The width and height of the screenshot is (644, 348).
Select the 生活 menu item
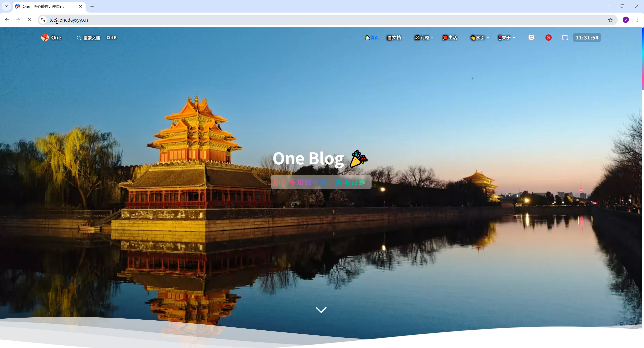452,37
